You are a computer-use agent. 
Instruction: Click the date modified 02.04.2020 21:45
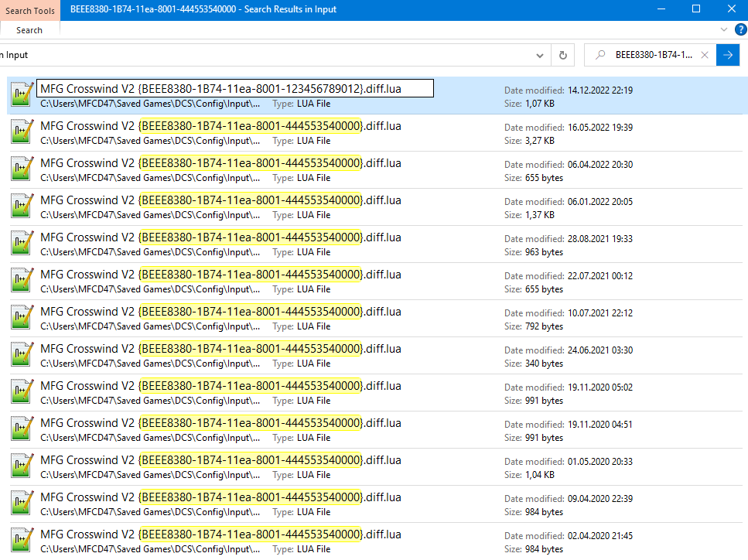(x=600, y=537)
